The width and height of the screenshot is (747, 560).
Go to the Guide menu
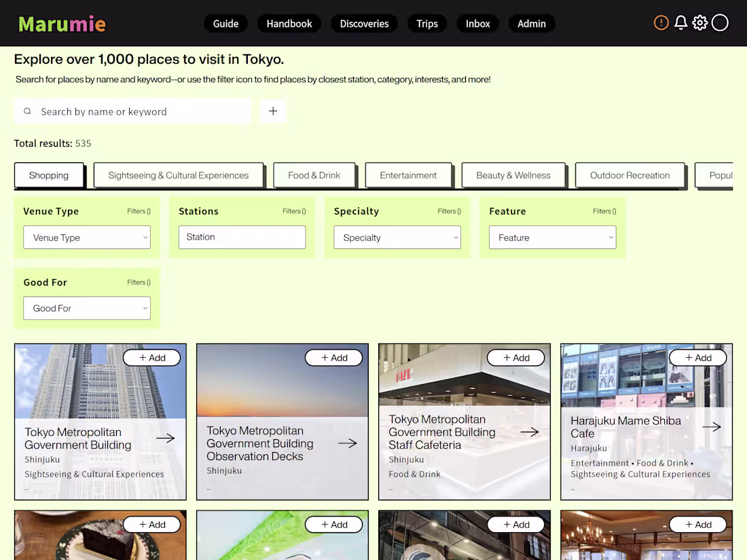[226, 24]
